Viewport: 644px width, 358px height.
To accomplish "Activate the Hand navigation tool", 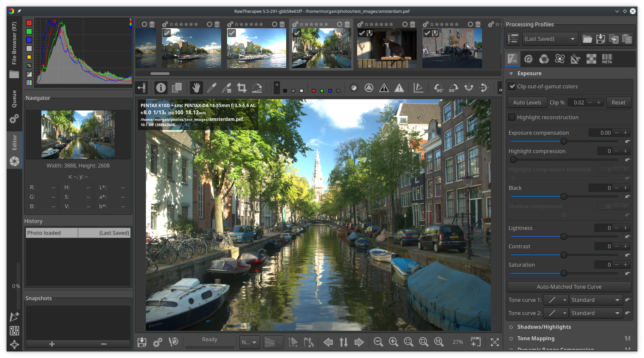I will (x=196, y=88).
